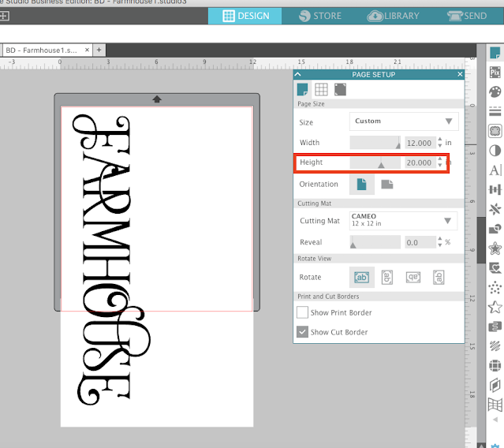Open the Modify shapes panel icon
This screenshot has width=504, height=448.
pos(495,229)
